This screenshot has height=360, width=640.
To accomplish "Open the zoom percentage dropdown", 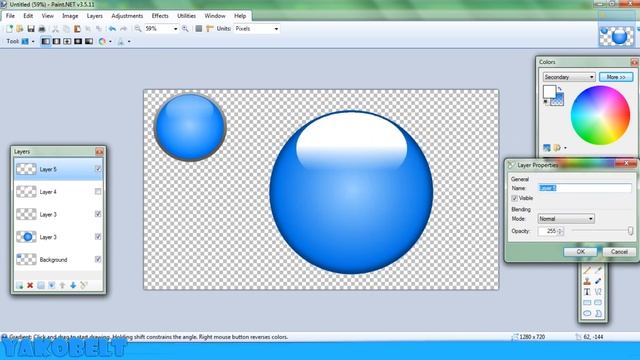I will pyautogui.click(x=176, y=29).
